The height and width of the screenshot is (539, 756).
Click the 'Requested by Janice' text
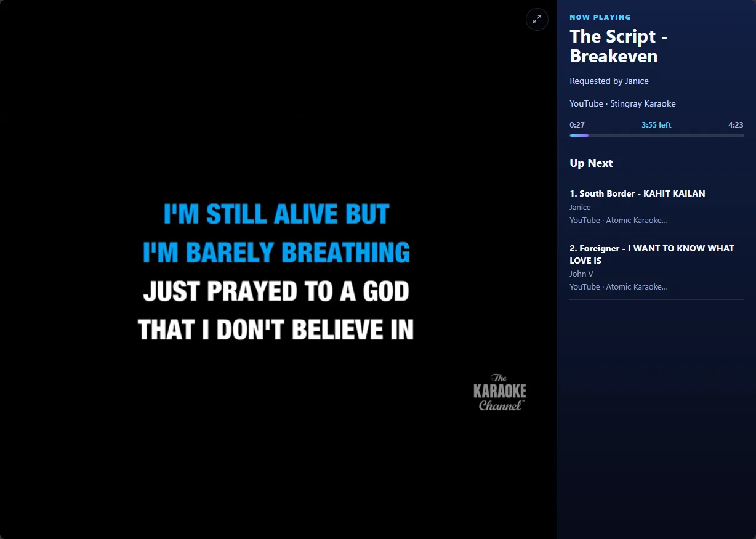click(609, 81)
